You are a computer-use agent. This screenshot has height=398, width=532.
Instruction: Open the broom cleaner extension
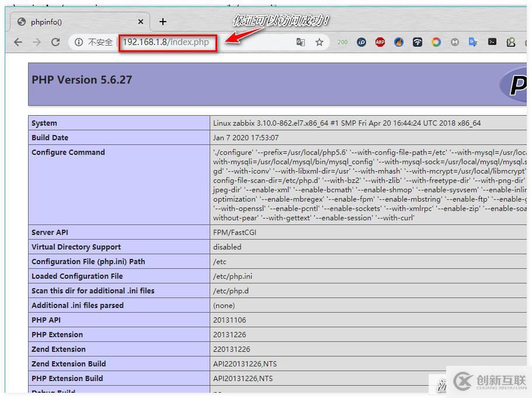pyautogui.click(x=399, y=42)
